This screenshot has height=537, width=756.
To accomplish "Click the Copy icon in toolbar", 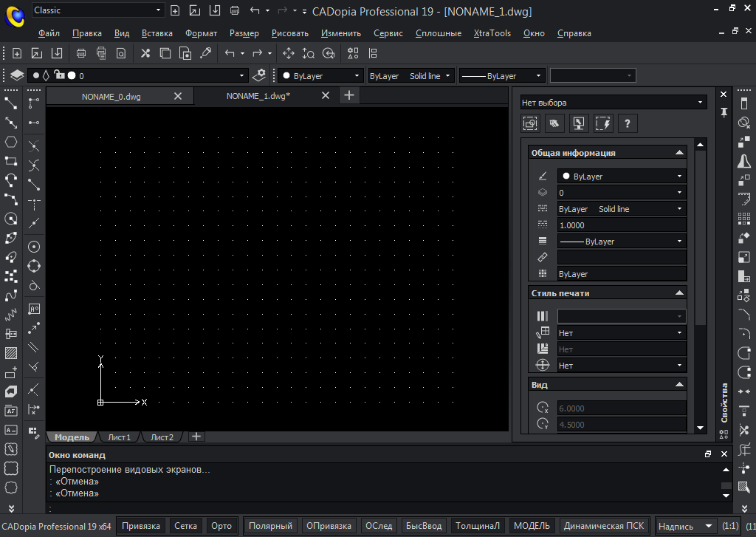I will point(165,53).
